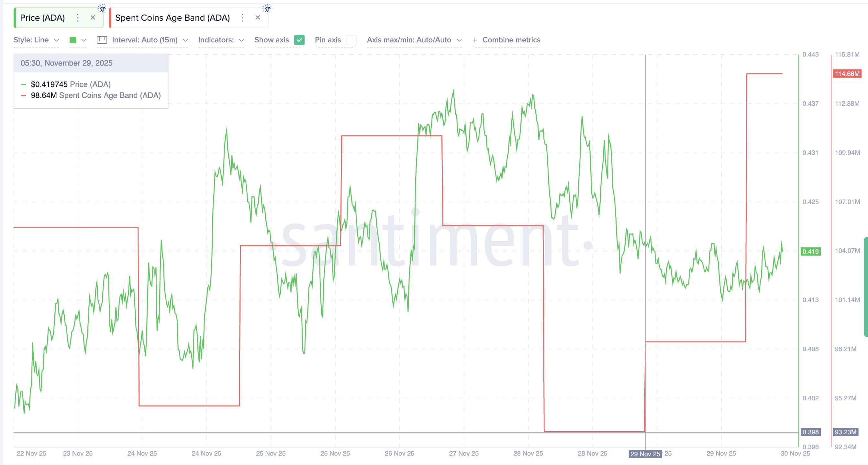Open the Interval: Auto (15m) dropdown
This screenshot has width=868, height=465.
coord(148,40)
